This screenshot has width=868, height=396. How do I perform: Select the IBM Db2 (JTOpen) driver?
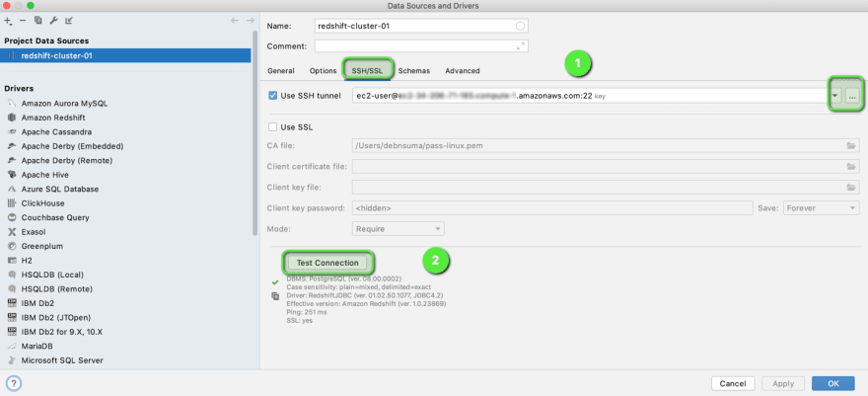[x=55, y=317]
